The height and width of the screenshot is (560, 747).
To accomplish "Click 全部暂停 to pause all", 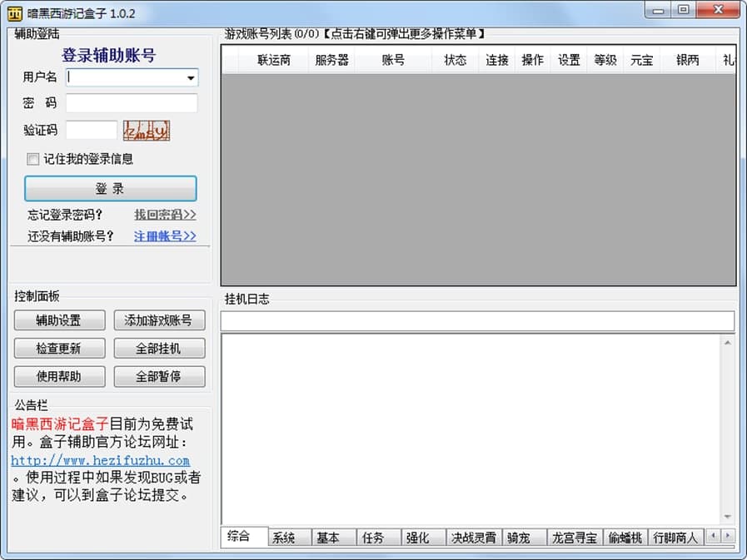I will point(159,376).
